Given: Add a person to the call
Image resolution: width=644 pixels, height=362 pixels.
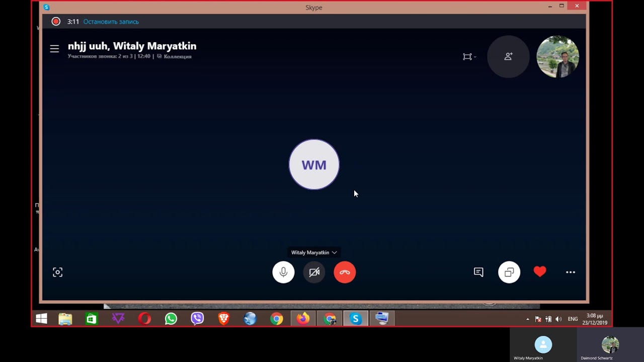Looking at the screenshot, I should tap(508, 57).
